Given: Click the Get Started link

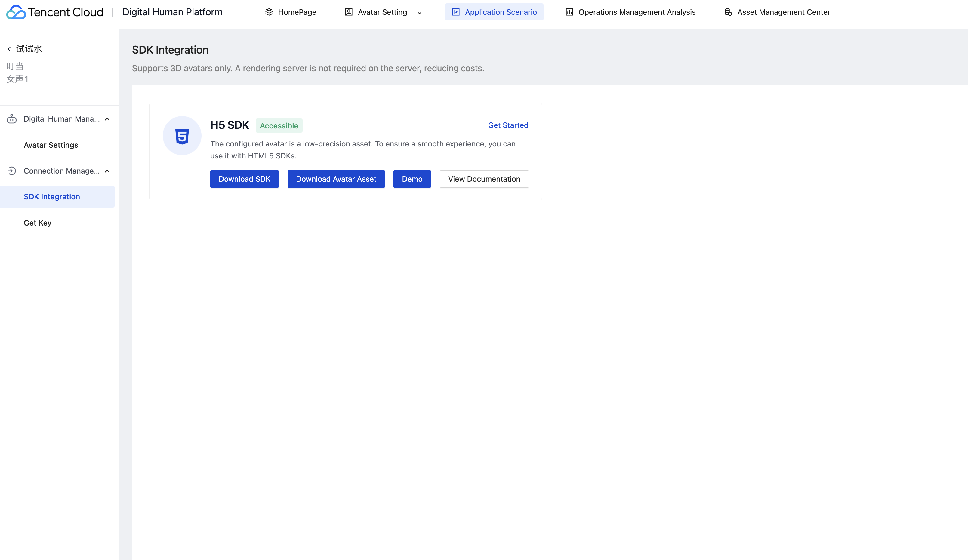Looking at the screenshot, I should point(508,125).
